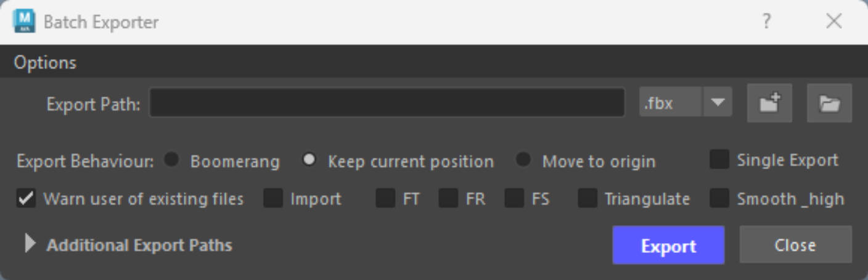Click the question mark help icon

pos(766,22)
